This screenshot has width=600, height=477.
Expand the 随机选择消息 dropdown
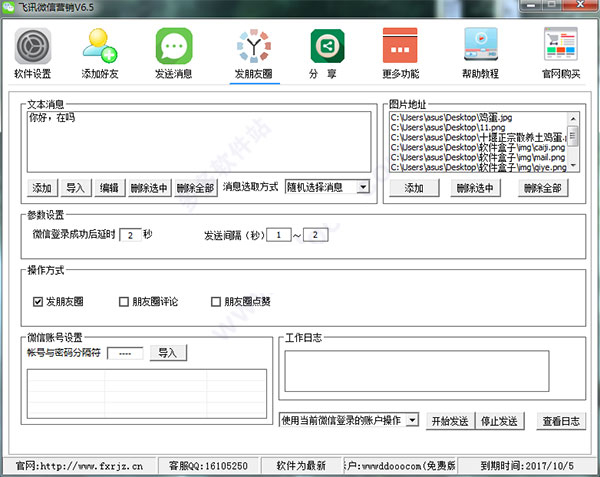click(363, 187)
